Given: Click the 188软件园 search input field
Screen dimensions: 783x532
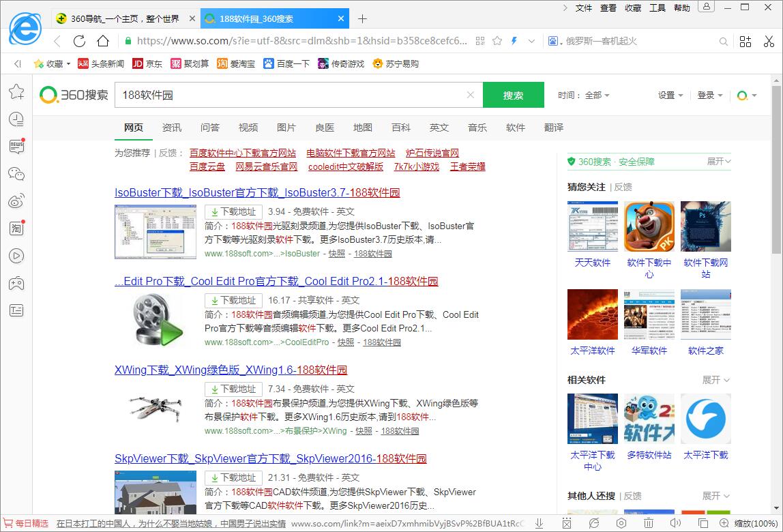Looking at the screenshot, I should point(290,95).
